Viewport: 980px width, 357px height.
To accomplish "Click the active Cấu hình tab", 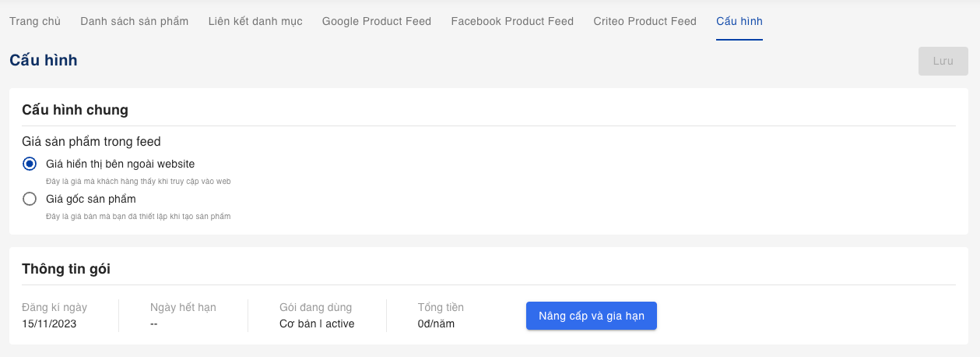I will pyautogui.click(x=739, y=21).
